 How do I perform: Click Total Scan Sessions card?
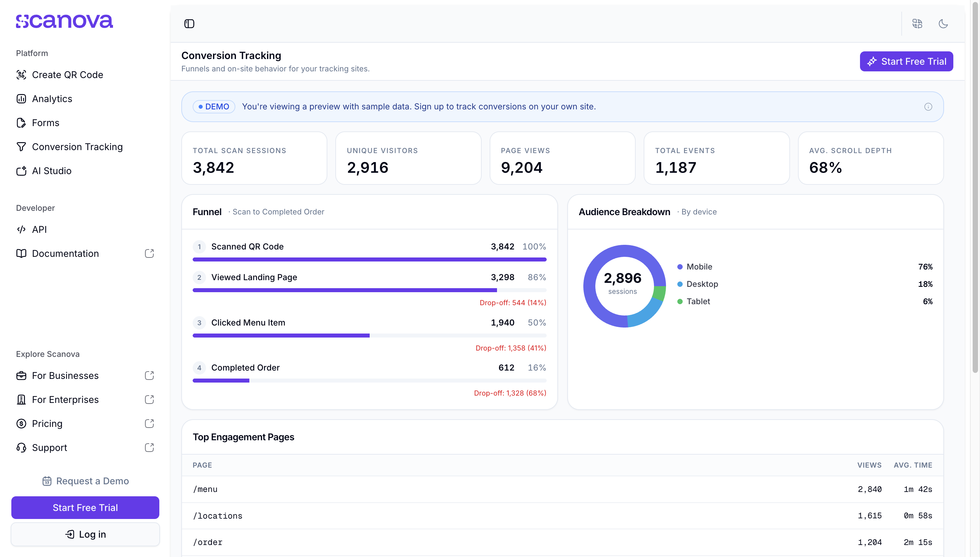click(x=254, y=158)
